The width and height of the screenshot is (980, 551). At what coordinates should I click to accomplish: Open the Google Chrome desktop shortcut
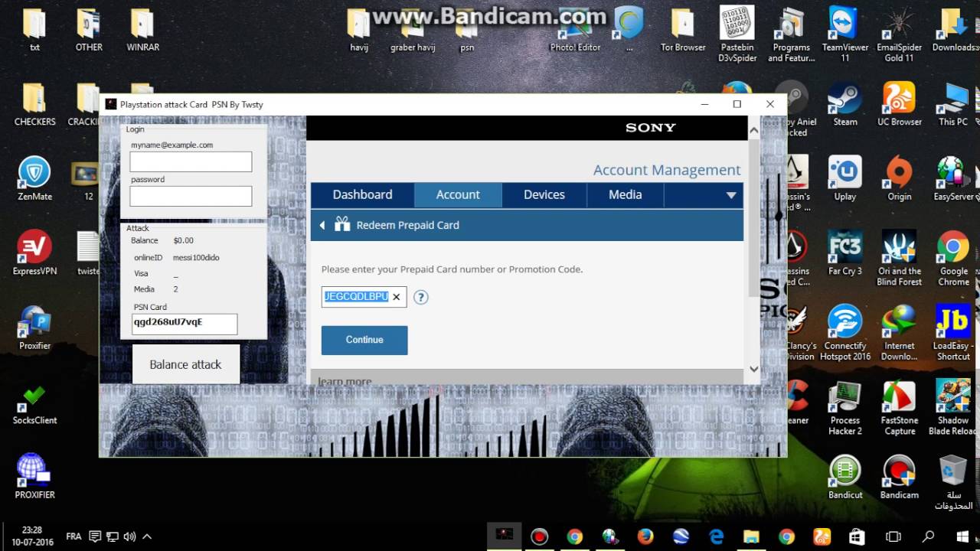tap(953, 259)
